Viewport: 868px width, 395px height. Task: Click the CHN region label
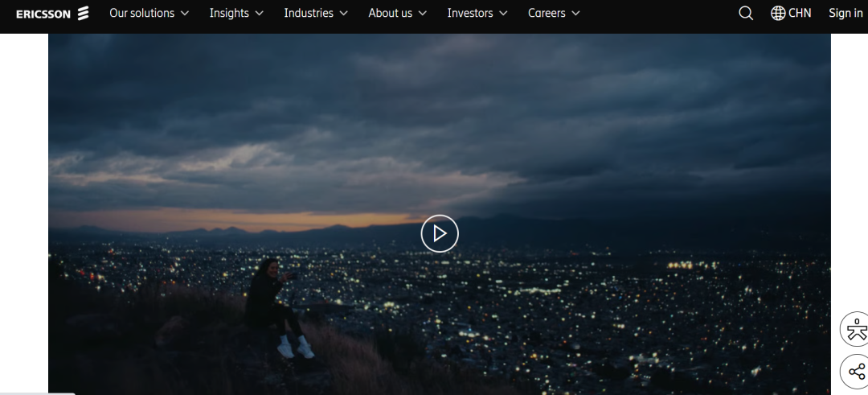(800, 13)
